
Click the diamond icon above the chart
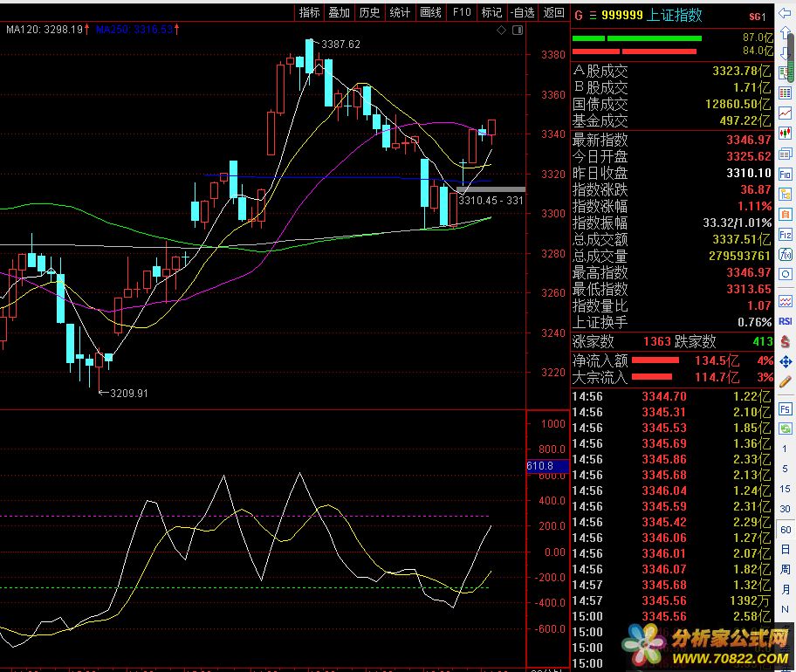point(502,31)
